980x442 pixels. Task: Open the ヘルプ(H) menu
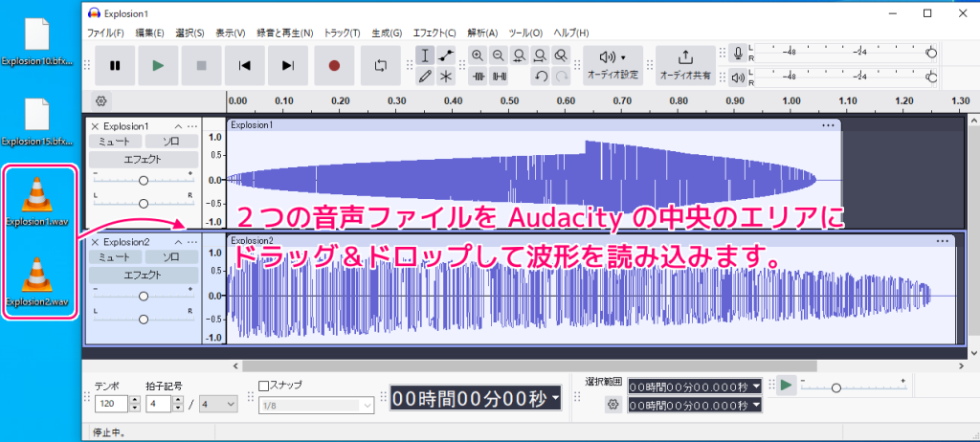[572, 33]
